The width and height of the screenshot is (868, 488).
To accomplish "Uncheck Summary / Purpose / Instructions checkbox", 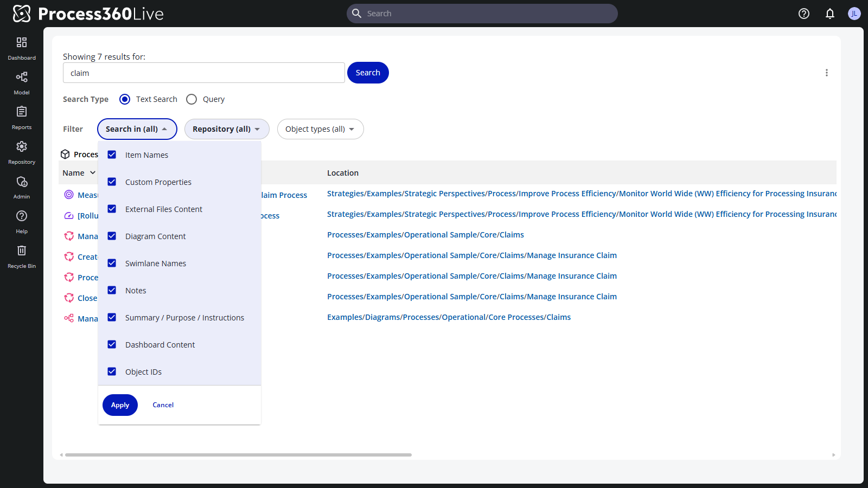I will click(112, 317).
